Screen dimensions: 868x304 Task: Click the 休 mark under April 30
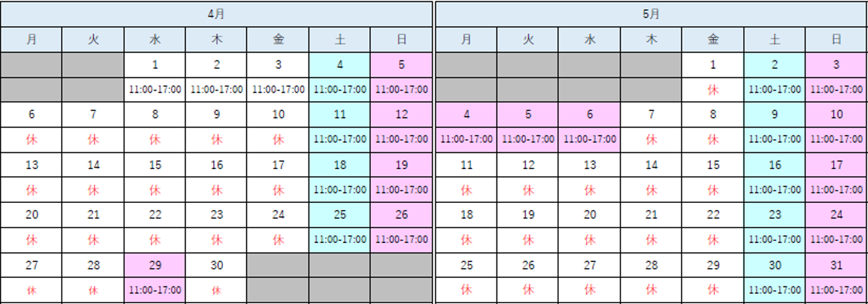217,289
